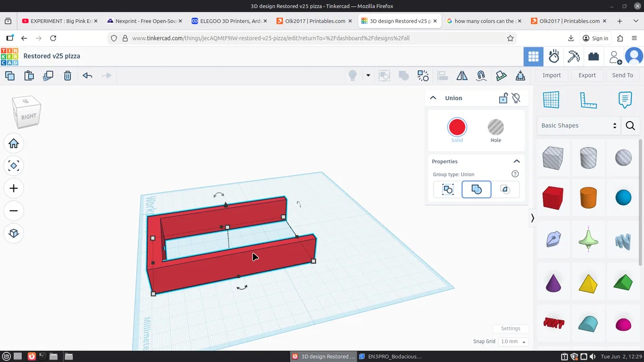Click the Home view button
Viewport: 644px width, 362px height.
[x=13, y=143]
